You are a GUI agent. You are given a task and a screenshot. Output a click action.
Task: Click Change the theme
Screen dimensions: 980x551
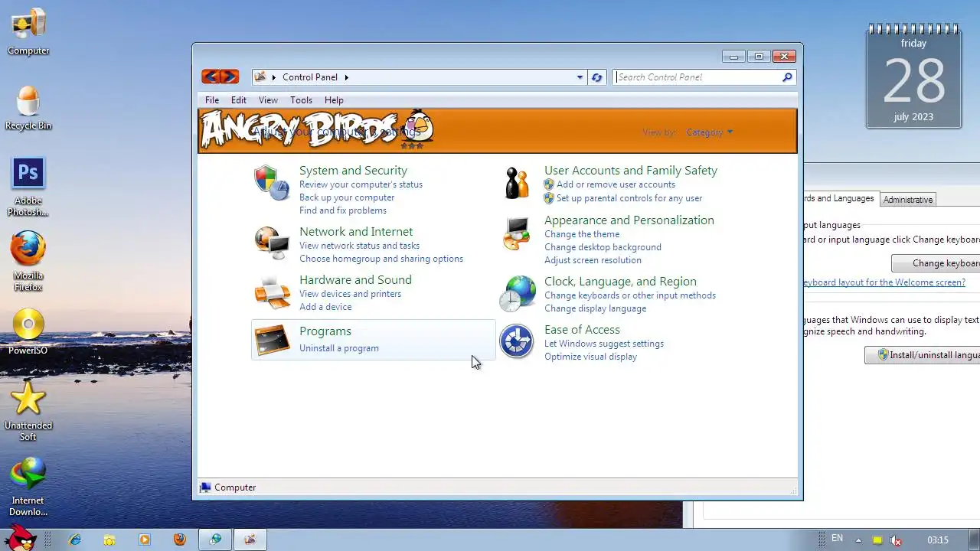tap(582, 234)
